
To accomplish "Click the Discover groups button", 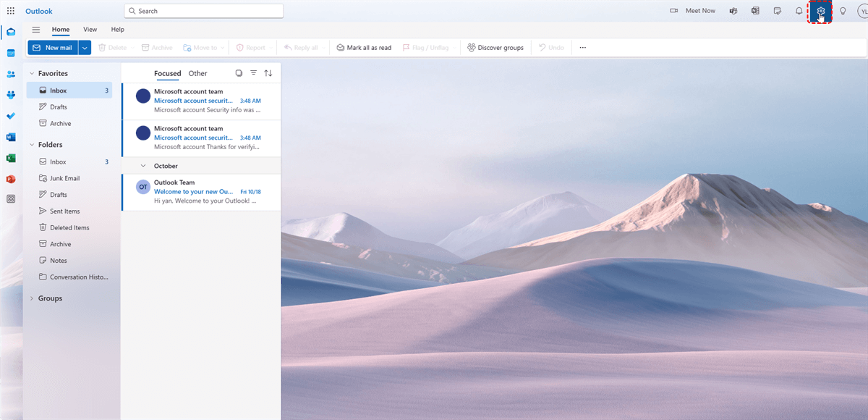I will 495,48.
